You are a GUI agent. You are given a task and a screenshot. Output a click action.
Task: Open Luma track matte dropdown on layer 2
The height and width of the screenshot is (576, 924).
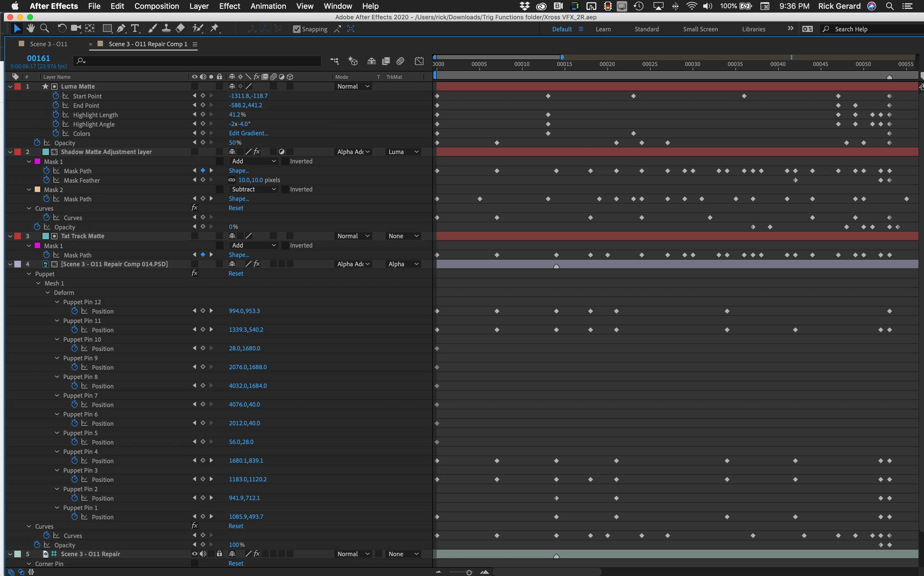tap(403, 152)
